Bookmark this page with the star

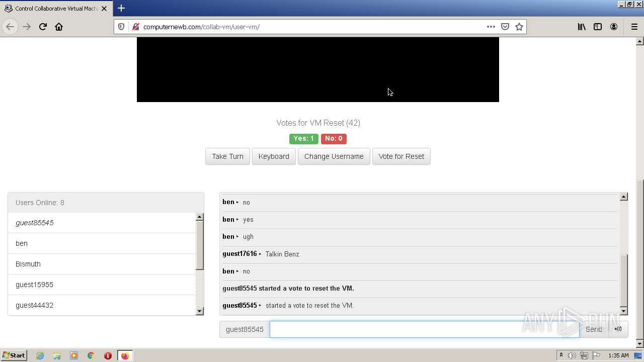click(x=519, y=27)
